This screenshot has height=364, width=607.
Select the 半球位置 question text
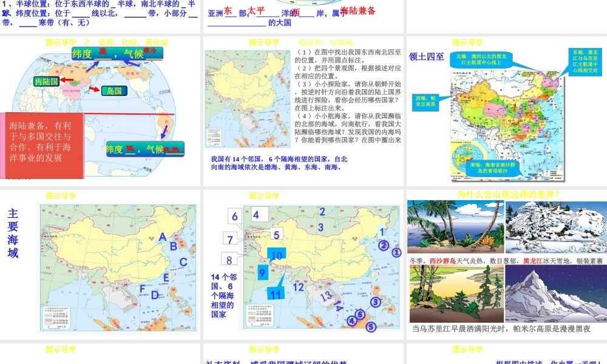(x=99, y=4)
